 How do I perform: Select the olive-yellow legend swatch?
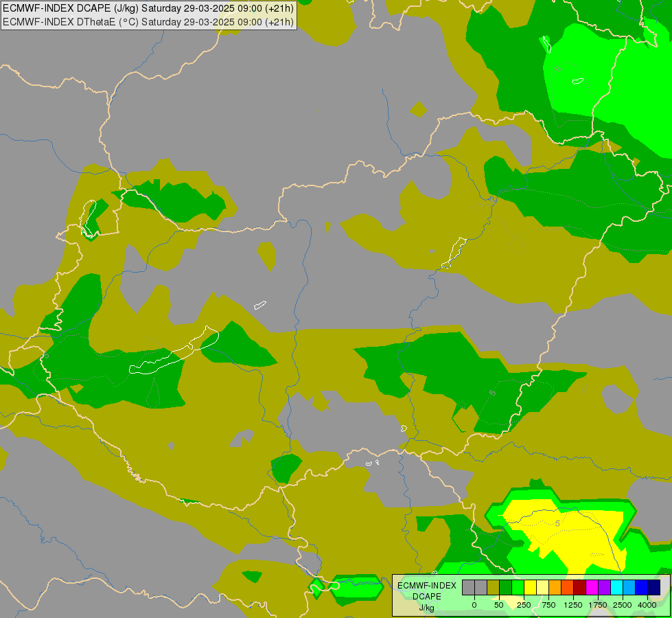click(494, 587)
